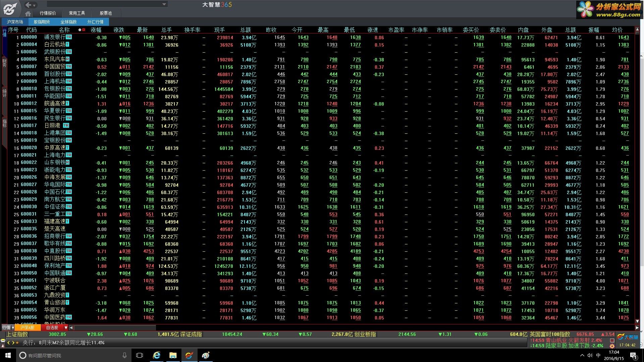Screen dimensions: 644x362
Task: Click the red star marker in header
Action: pos(84,30)
